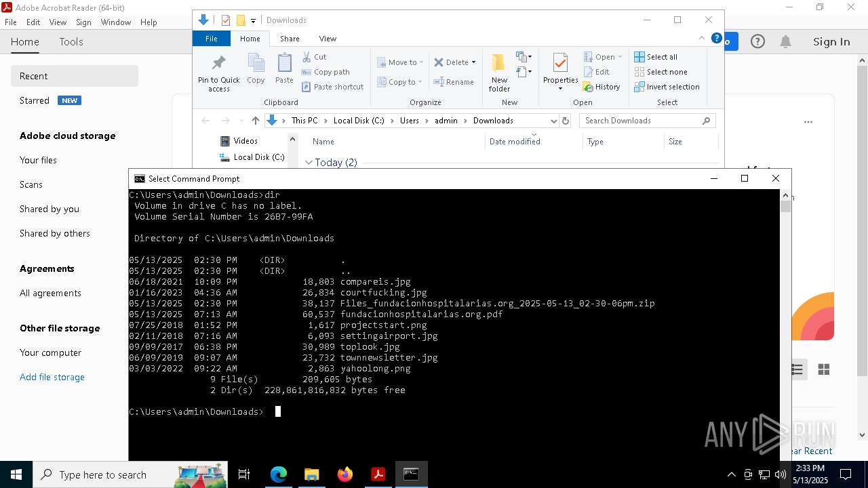Open the address bar history dropdown
868x488 pixels.
pyautogui.click(x=553, y=121)
